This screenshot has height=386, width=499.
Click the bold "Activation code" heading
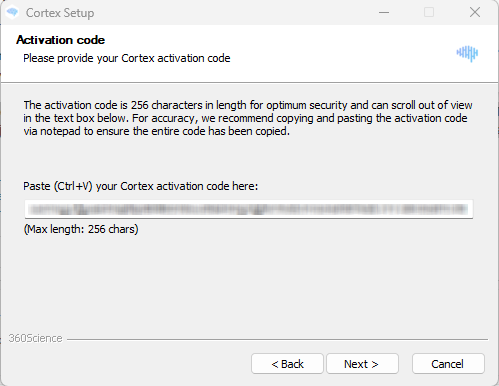[61, 40]
